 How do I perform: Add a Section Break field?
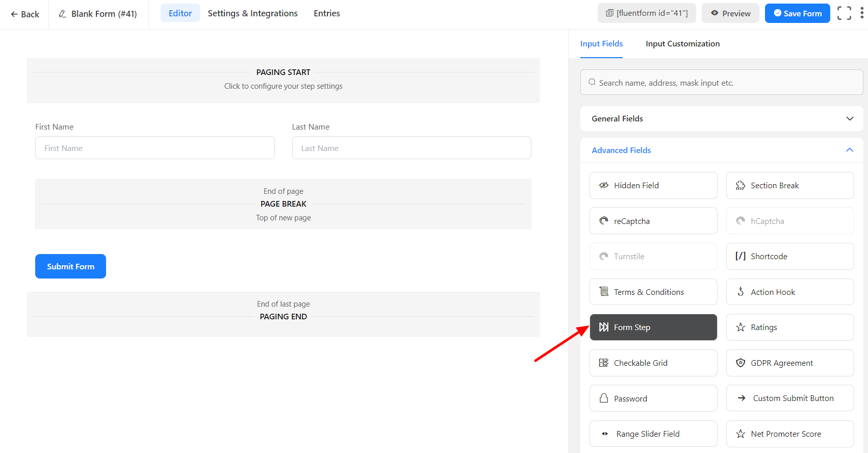(789, 186)
